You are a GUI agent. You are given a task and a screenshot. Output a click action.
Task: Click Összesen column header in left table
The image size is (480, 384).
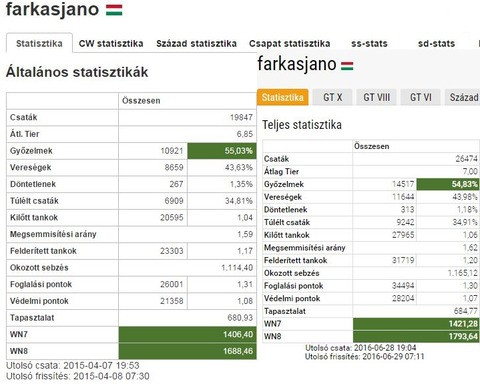pyautogui.click(x=141, y=101)
